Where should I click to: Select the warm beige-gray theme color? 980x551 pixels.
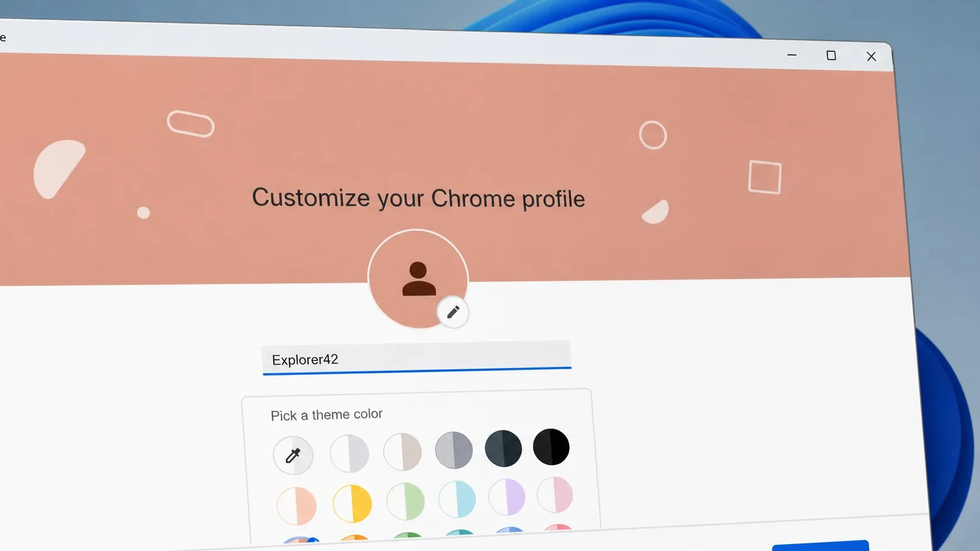tap(403, 451)
